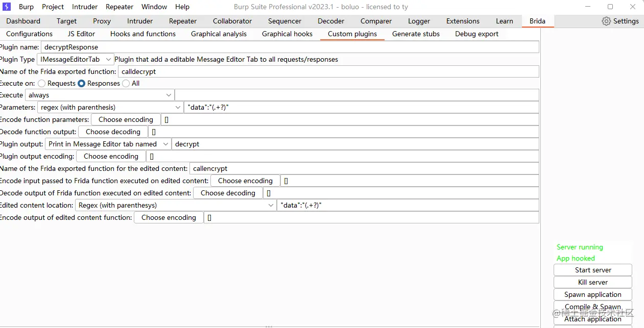This screenshot has height=328, width=644.
Task: Switch to the Sequencer tab
Action: [x=285, y=21]
